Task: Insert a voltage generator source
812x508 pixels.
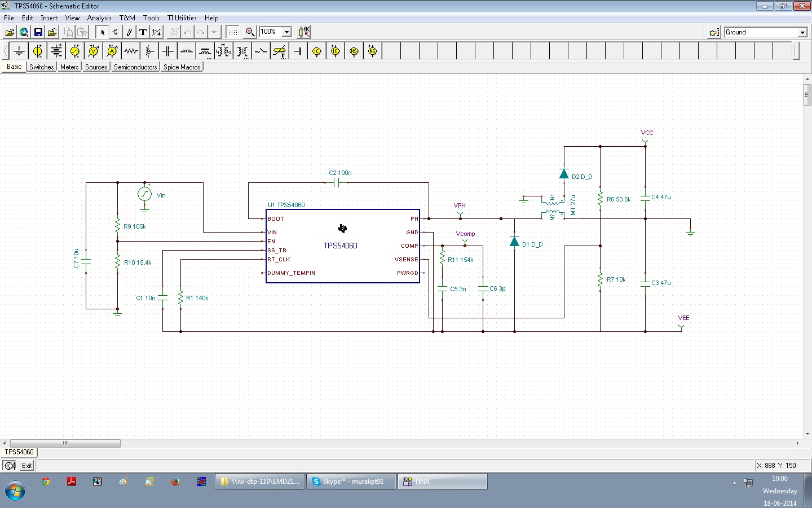Action: [75, 51]
